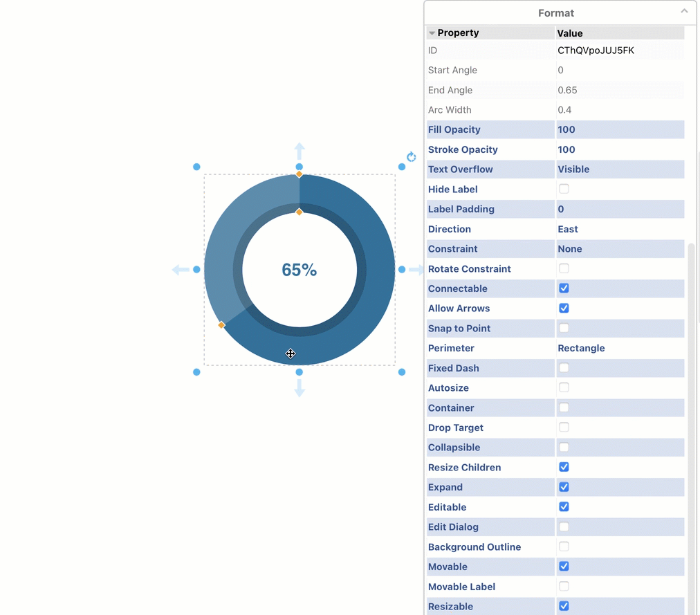
Task: Click the upward connection arrow above shape
Action: click(300, 150)
